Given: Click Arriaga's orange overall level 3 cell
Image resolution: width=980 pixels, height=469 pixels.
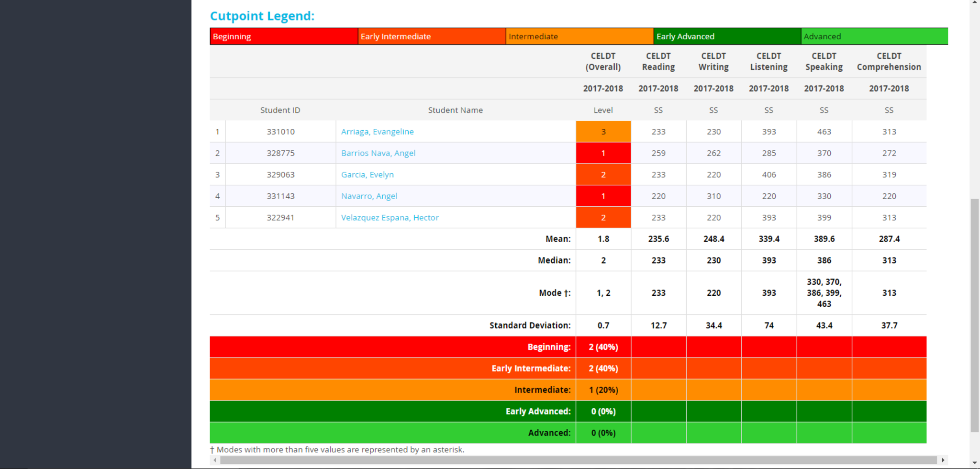Looking at the screenshot, I should tap(603, 132).
